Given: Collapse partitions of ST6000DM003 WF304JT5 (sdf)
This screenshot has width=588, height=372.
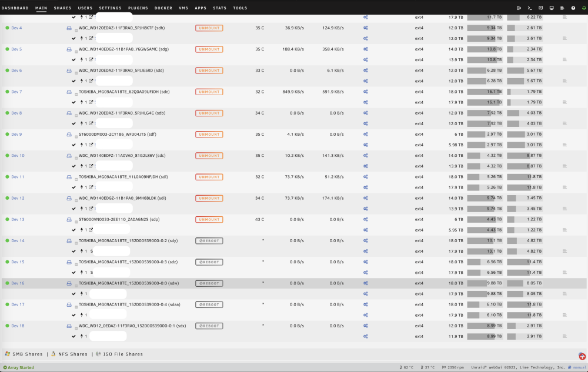Looking at the screenshot, I should [76, 136].
